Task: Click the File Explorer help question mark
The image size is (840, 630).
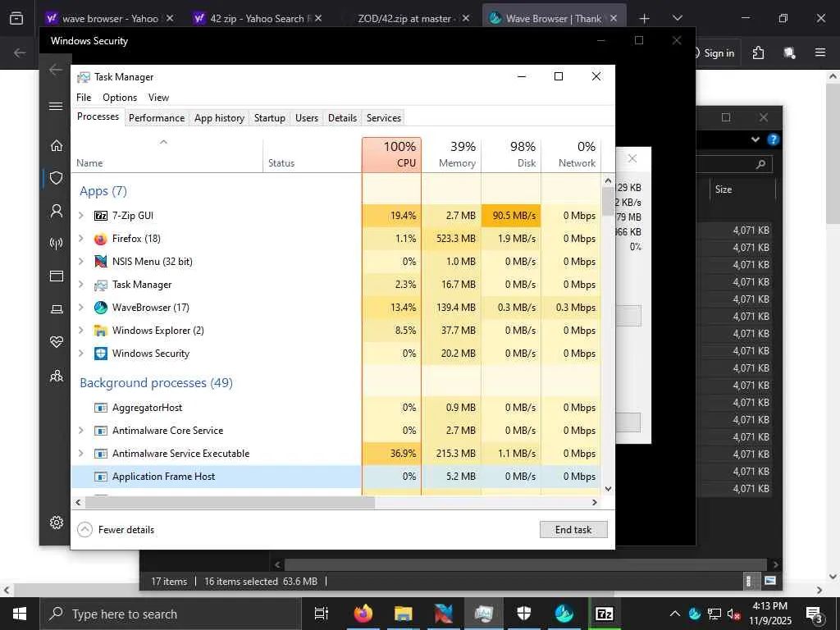Action: pyautogui.click(x=773, y=139)
